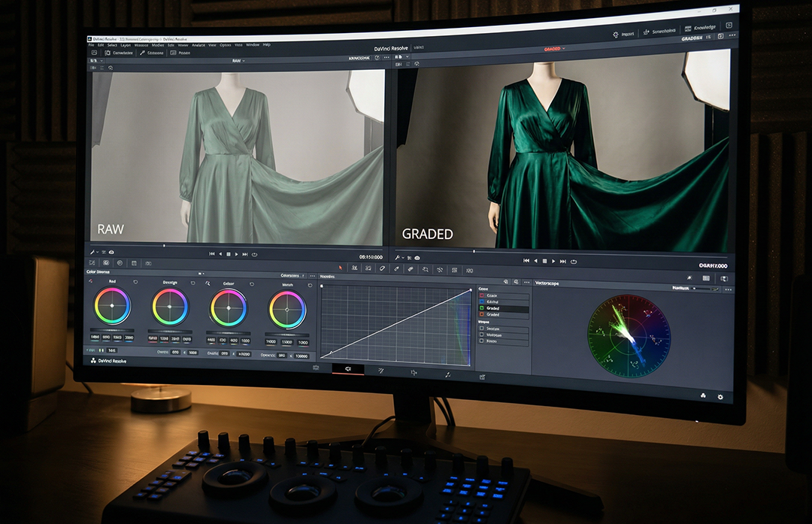
Task: Click the stop button under the GRADED viewer
Action: [544, 261]
